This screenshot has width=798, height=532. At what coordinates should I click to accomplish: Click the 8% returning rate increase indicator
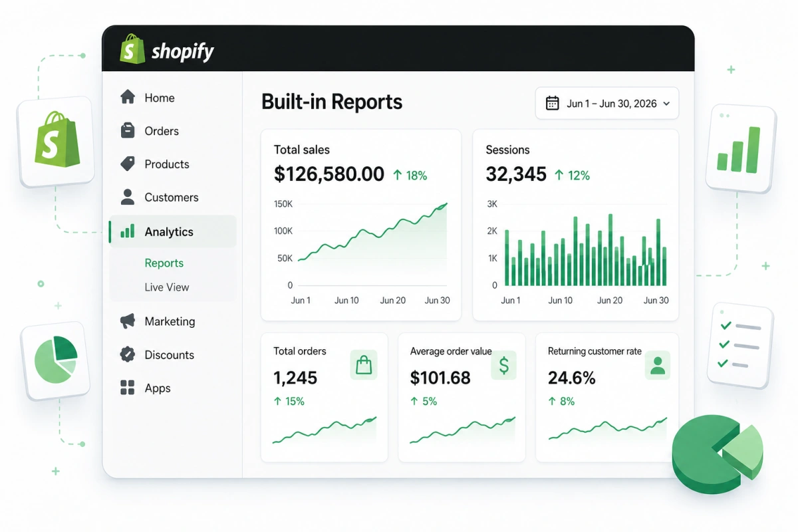[x=561, y=401]
